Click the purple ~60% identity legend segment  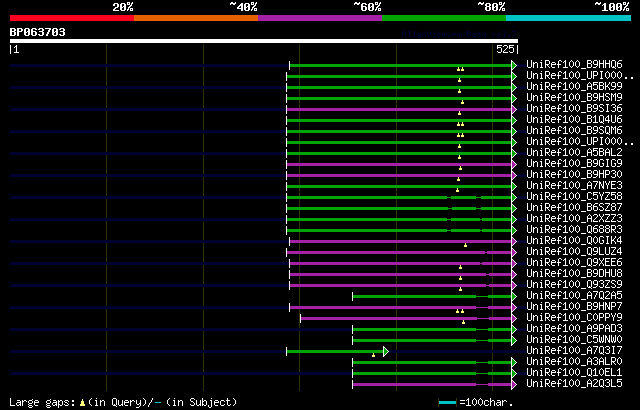tap(320, 18)
